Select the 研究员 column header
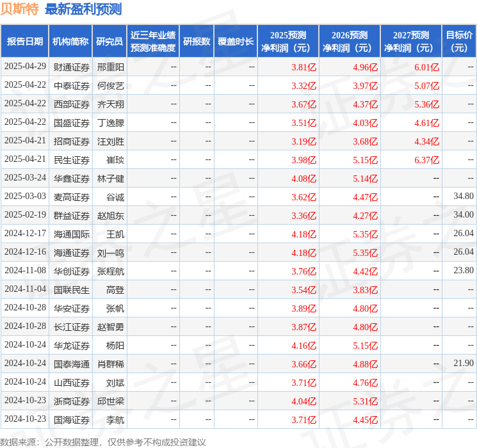Viewport: 477px width, 448px height. point(109,42)
